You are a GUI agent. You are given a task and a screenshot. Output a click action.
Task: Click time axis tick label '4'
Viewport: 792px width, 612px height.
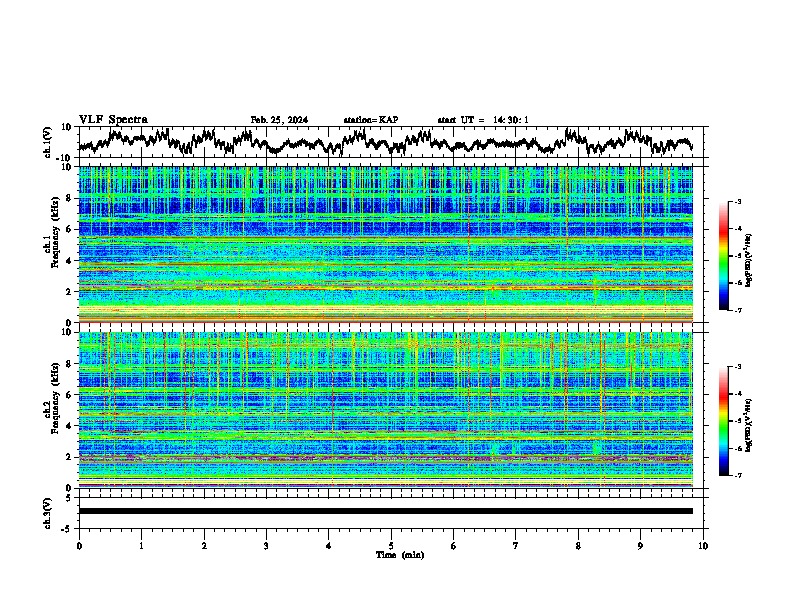click(329, 546)
